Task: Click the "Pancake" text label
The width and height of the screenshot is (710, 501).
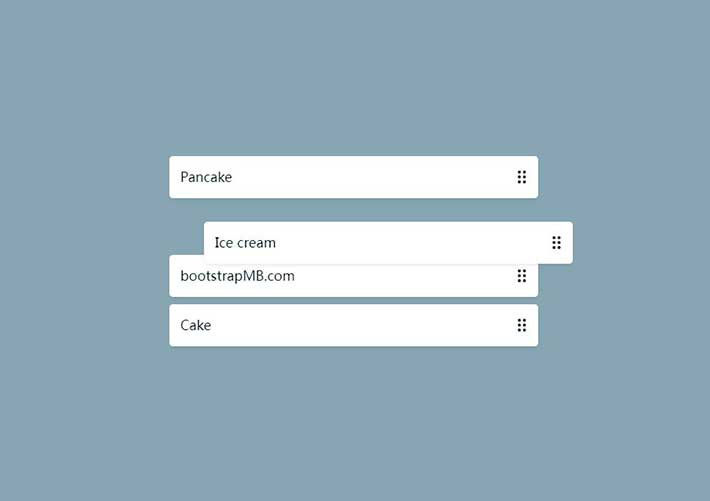Action: point(206,177)
